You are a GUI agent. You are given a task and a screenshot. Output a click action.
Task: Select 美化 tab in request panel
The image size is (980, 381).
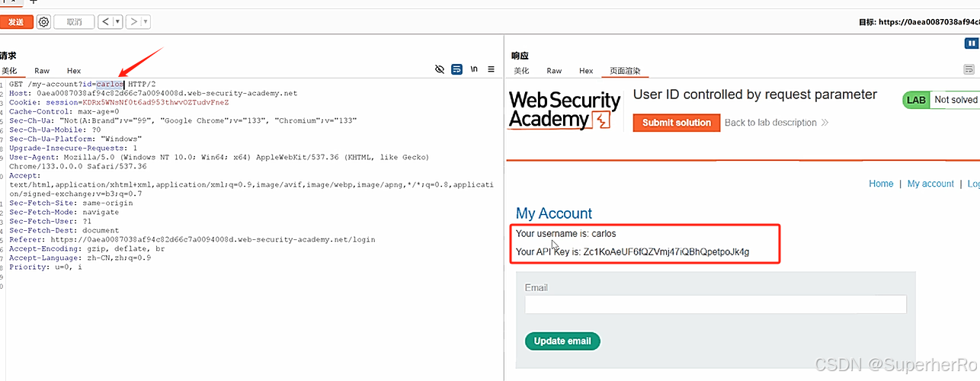pos(8,71)
